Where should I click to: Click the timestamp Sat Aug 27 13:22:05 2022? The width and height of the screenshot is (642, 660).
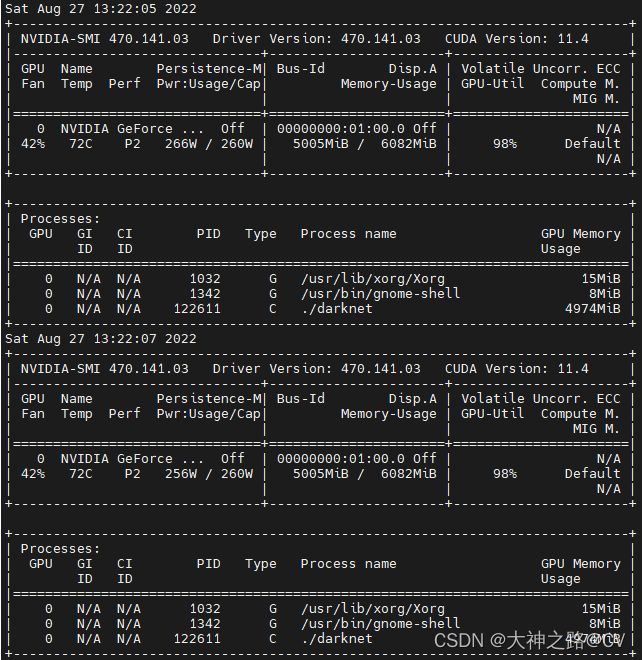[x=101, y=9]
